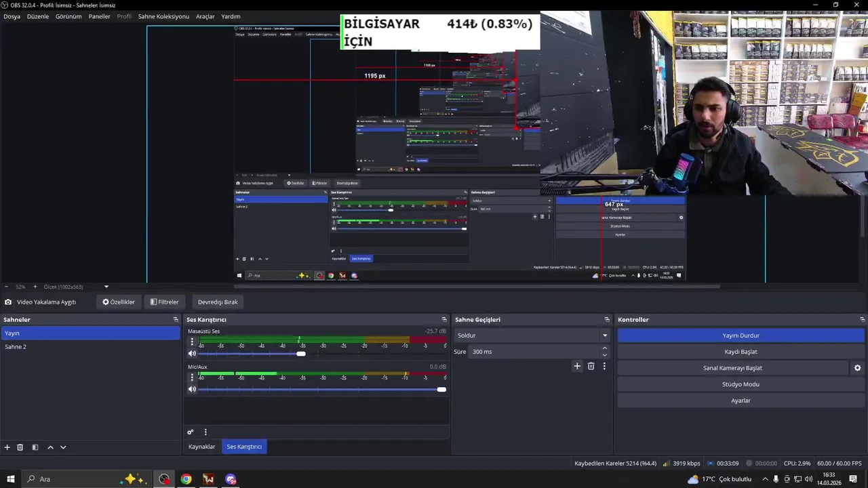Screen dimensions: 868x488
Task: Click the Mic/Aux volume slider handle
Action: click(441, 389)
